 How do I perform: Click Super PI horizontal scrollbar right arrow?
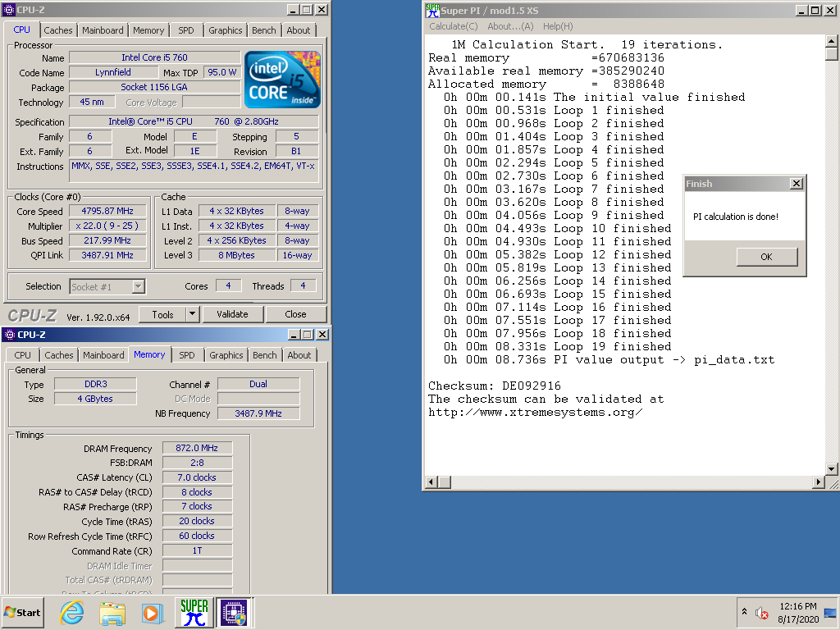[x=818, y=482]
